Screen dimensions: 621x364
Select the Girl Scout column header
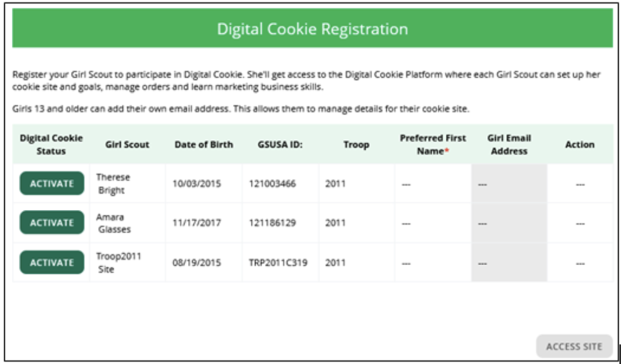pos(127,144)
